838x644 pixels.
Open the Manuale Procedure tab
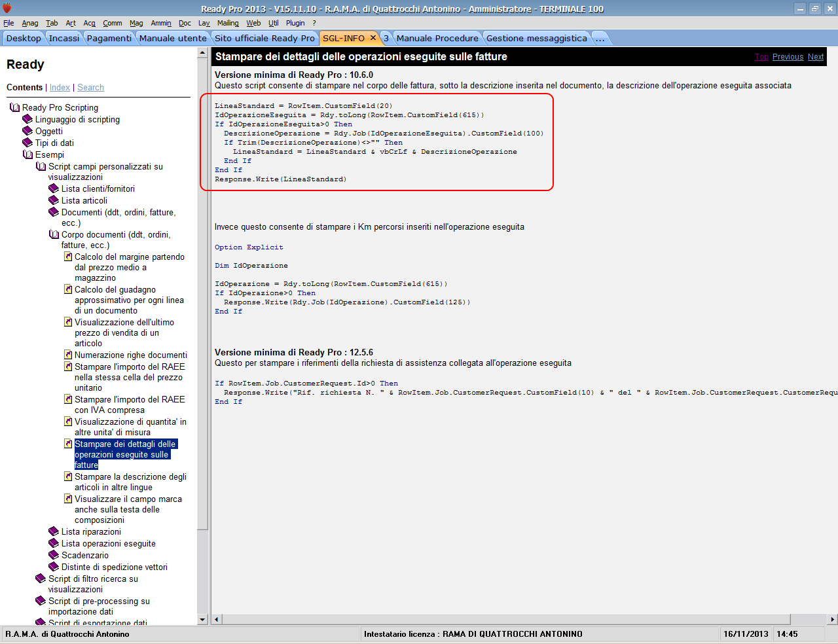pyautogui.click(x=437, y=38)
